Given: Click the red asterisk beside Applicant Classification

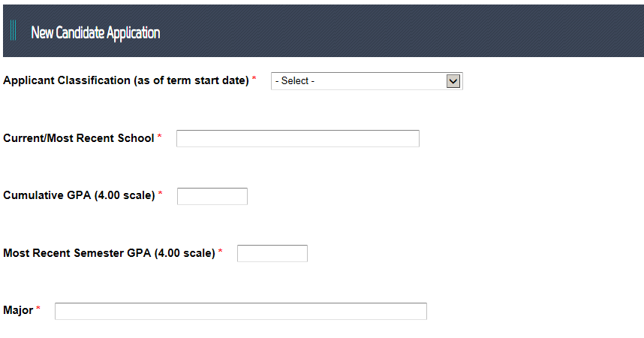Looking at the screenshot, I should coord(254,80).
